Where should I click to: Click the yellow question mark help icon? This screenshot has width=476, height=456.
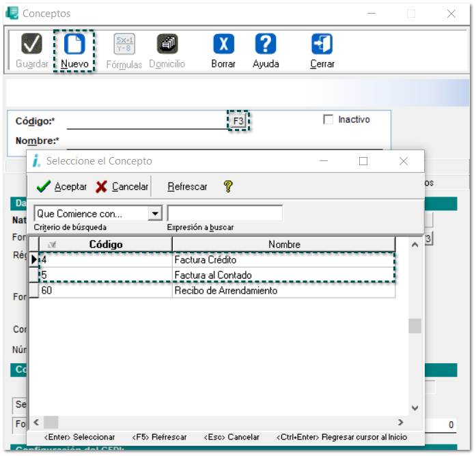coord(229,186)
